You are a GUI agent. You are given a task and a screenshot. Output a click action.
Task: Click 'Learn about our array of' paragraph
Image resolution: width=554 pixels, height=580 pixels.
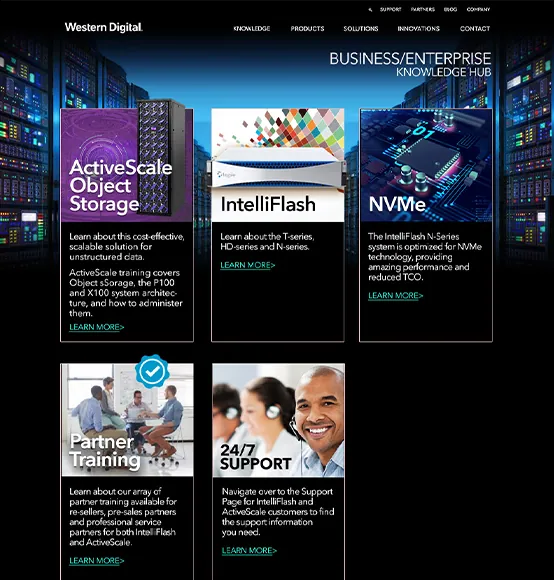[x=123, y=517]
